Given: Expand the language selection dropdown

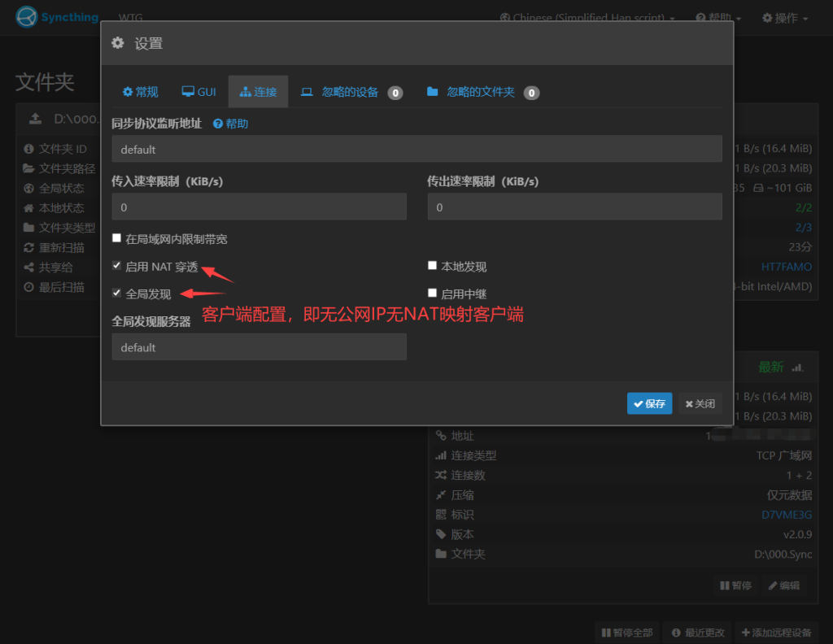Looking at the screenshot, I should [588, 18].
